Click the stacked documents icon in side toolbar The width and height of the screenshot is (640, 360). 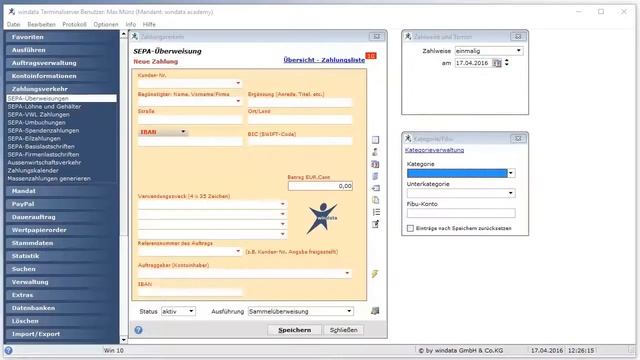click(376, 176)
